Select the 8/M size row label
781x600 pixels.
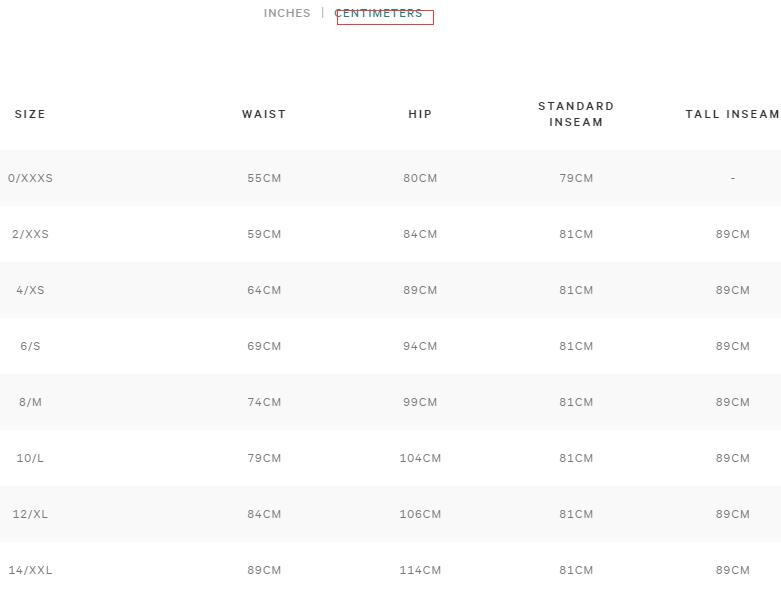pyautogui.click(x=30, y=402)
